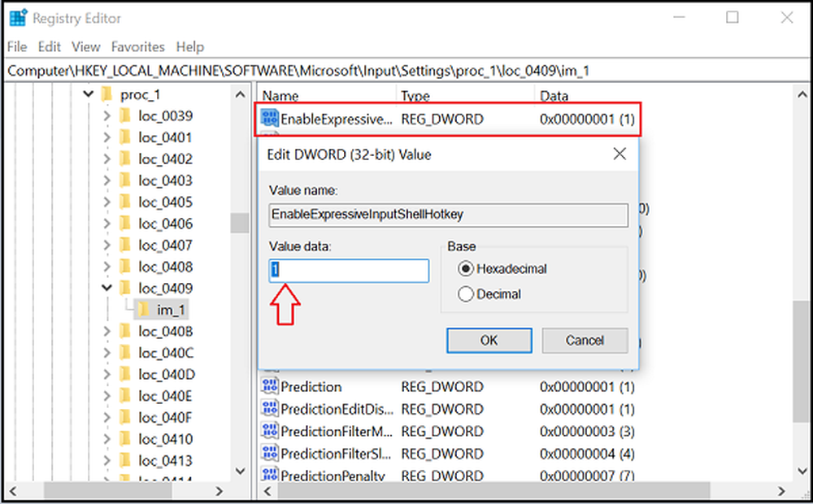This screenshot has width=813, height=504.
Task: Expand the loc_0401 node
Action: [107, 137]
